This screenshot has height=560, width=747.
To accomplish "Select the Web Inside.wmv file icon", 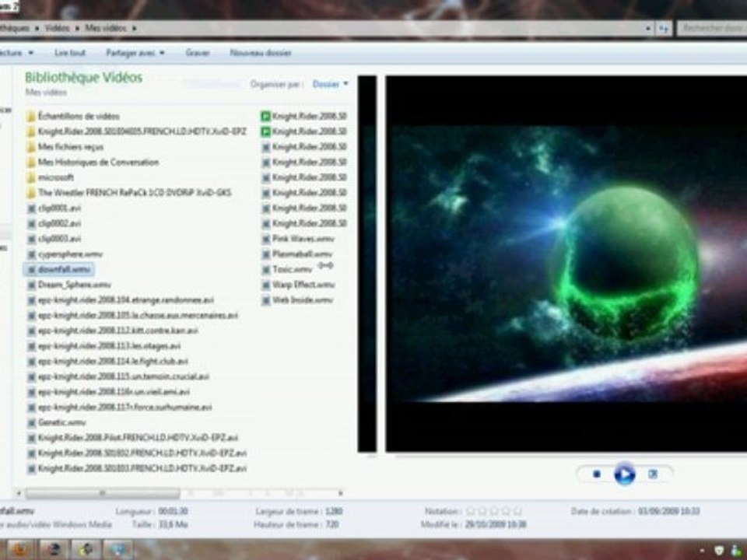I will coord(266,300).
